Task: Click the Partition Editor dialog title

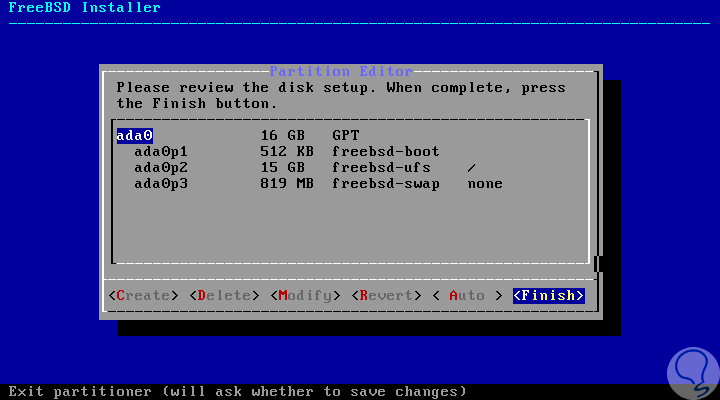Action: coord(341,71)
